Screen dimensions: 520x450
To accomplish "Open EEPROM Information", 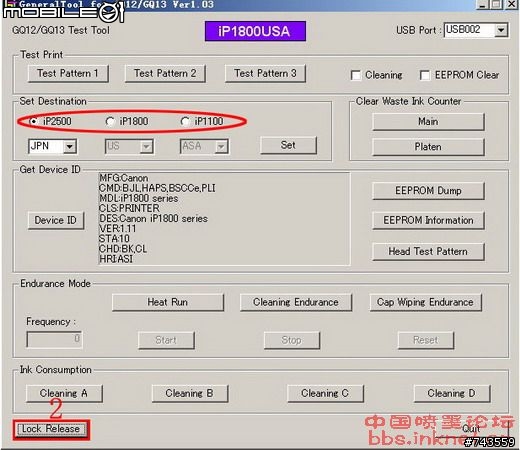I will pyautogui.click(x=428, y=220).
